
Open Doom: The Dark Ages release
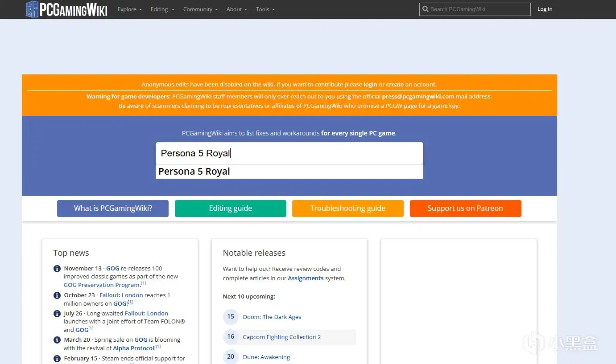click(272, 317)
